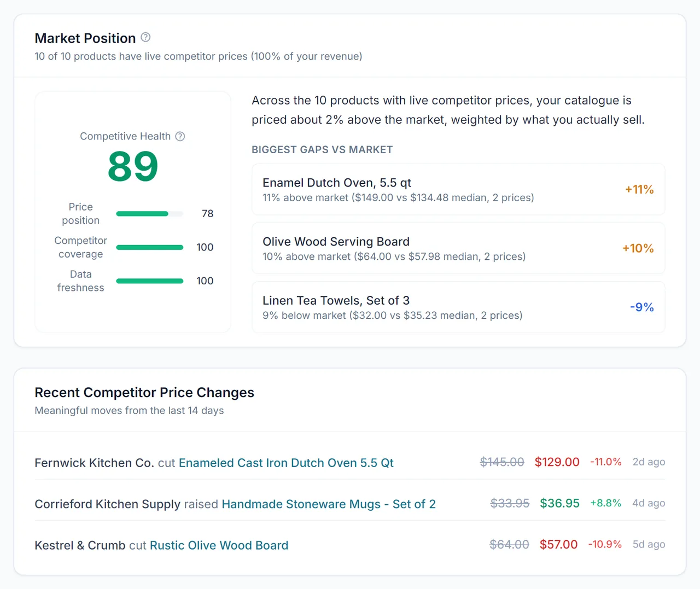Click the new price $129.00

557,462
